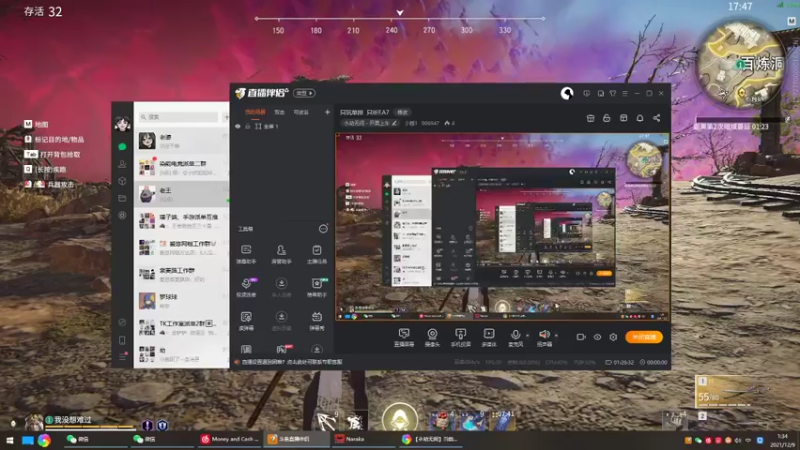800x450 pixels.
Task: Open WeChat files folder icon
Action: point(122,198)
